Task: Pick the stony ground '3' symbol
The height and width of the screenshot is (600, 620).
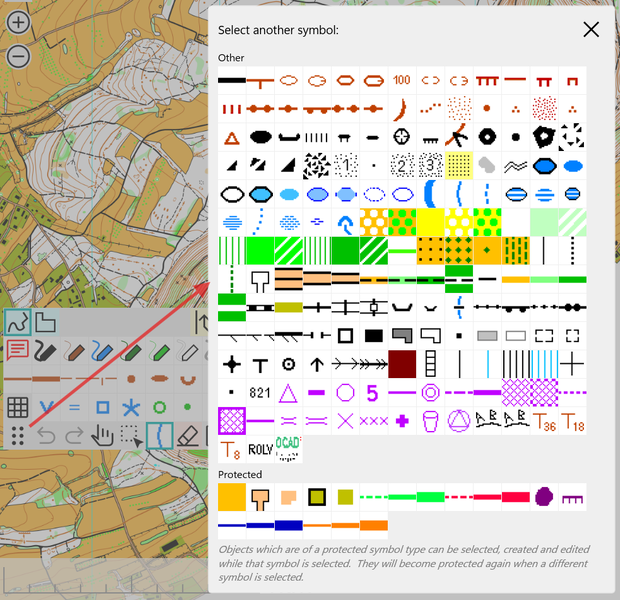Action: [x=430, y=166]
